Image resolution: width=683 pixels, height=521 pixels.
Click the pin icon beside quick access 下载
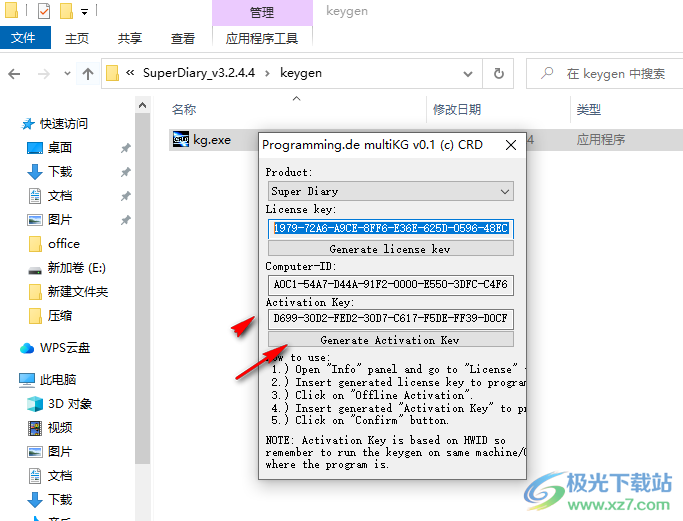[125, 172]
